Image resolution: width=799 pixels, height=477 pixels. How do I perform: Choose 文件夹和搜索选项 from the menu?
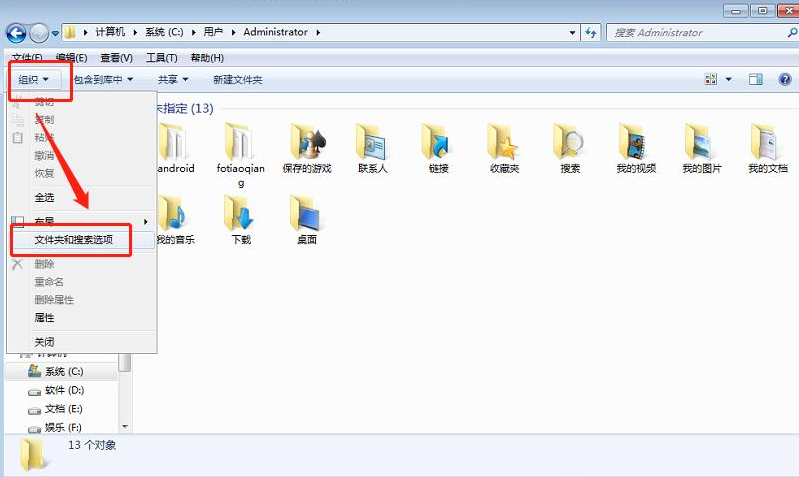(x=74, y=240)
